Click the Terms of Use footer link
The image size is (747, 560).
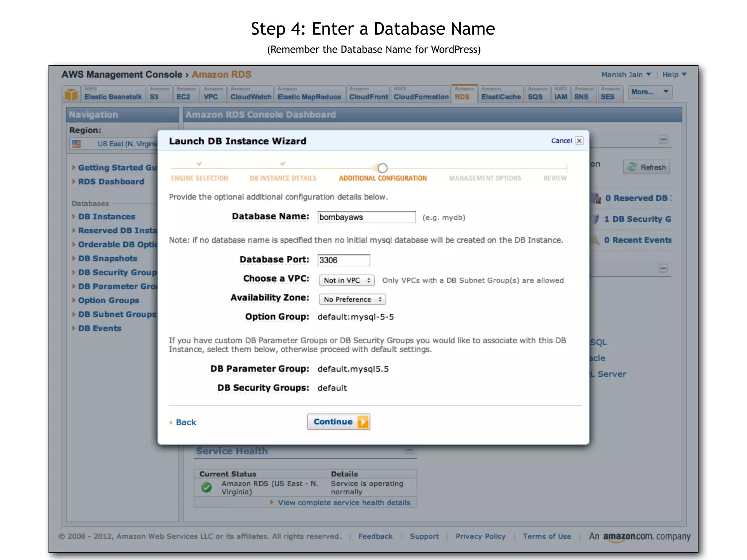[x=547, y=536]
